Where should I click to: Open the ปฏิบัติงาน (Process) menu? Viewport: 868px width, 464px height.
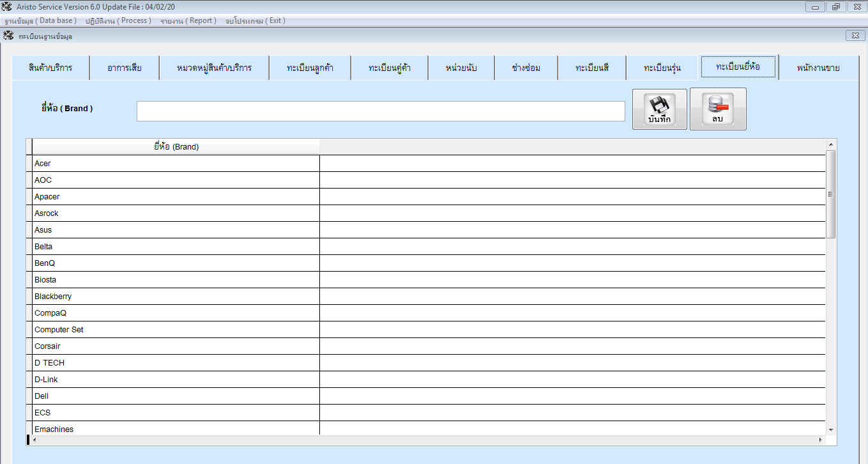(118, 20)
